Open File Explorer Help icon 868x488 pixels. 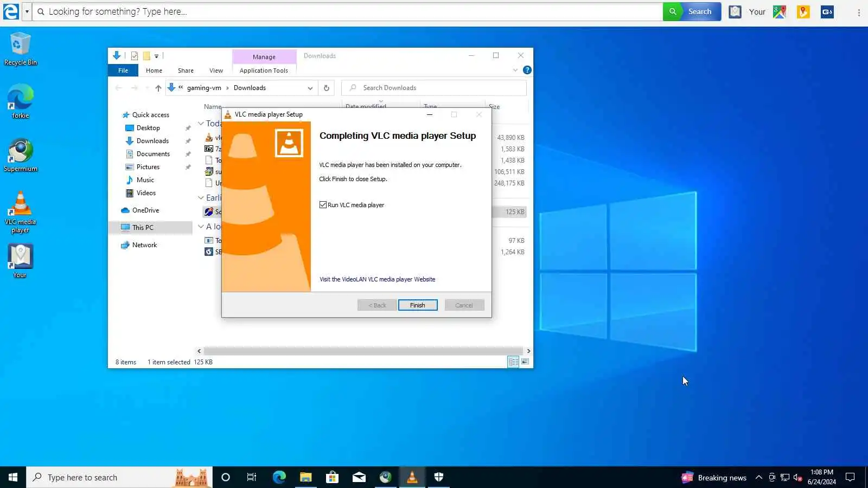tap(527, 70)
